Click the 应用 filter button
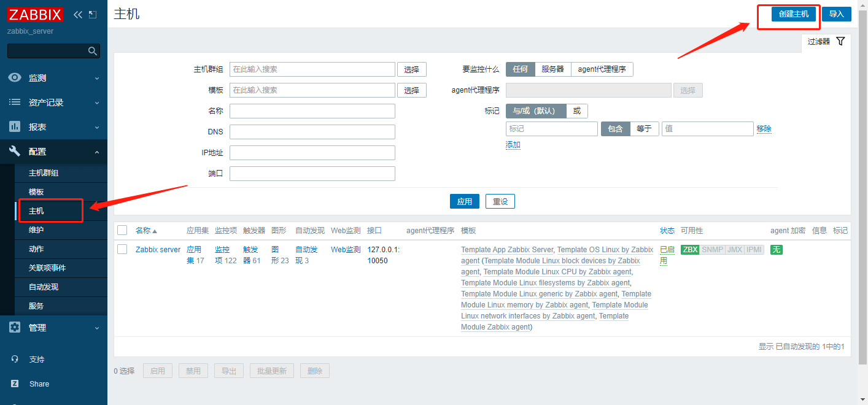 point(464,201)
